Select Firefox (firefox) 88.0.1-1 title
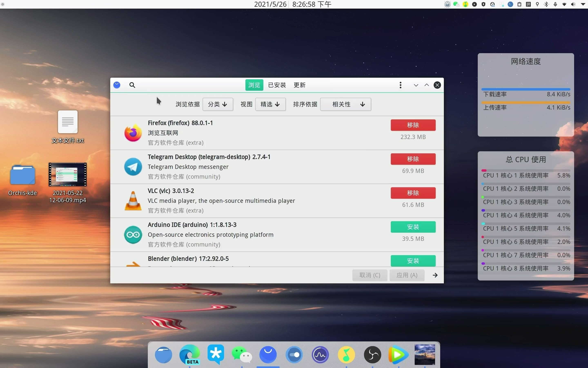Image resolution: width=588 pixels, height=368 pixels. pos(180,123)
